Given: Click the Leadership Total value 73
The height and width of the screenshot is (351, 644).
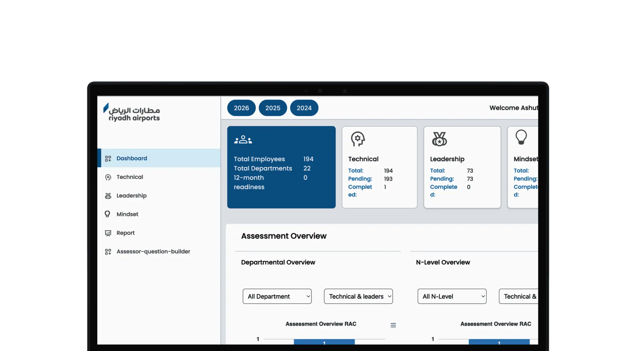Looking at the screenshot, I should coord(470,171).
